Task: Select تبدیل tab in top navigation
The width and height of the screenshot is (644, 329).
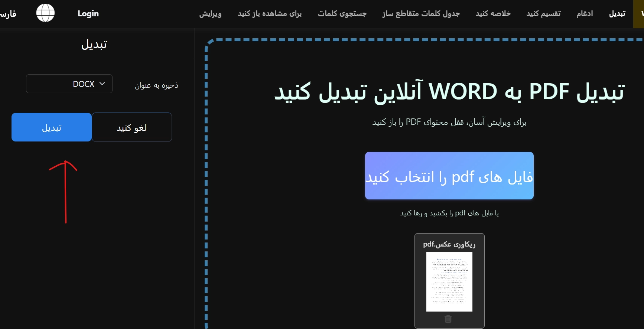Action: coord(617,14)
